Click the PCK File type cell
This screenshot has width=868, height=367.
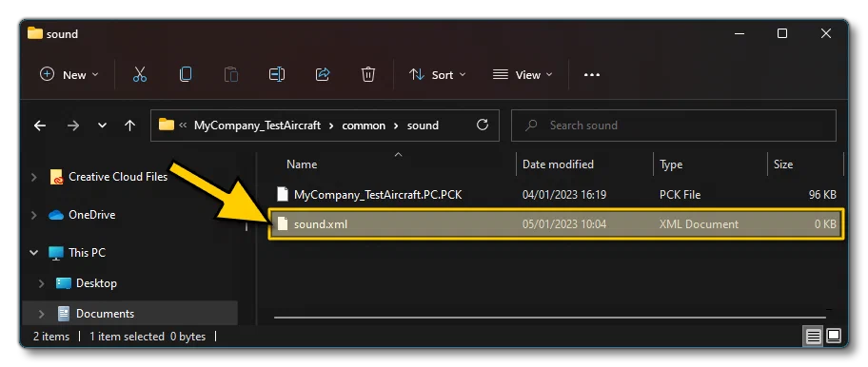pos(680,195)
